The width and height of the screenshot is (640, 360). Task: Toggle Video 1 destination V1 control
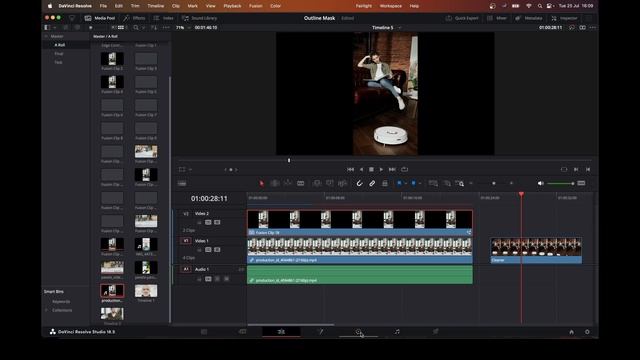[x=186, y=241]
